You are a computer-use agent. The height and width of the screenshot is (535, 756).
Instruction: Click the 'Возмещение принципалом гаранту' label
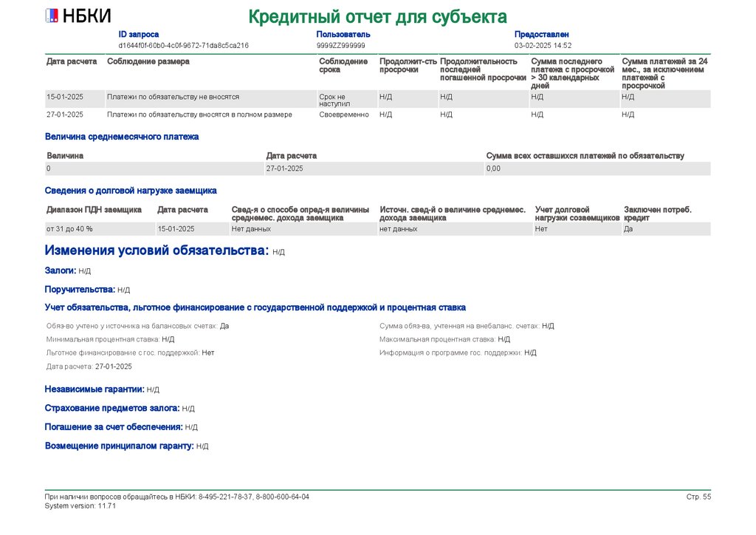(119, 446)
